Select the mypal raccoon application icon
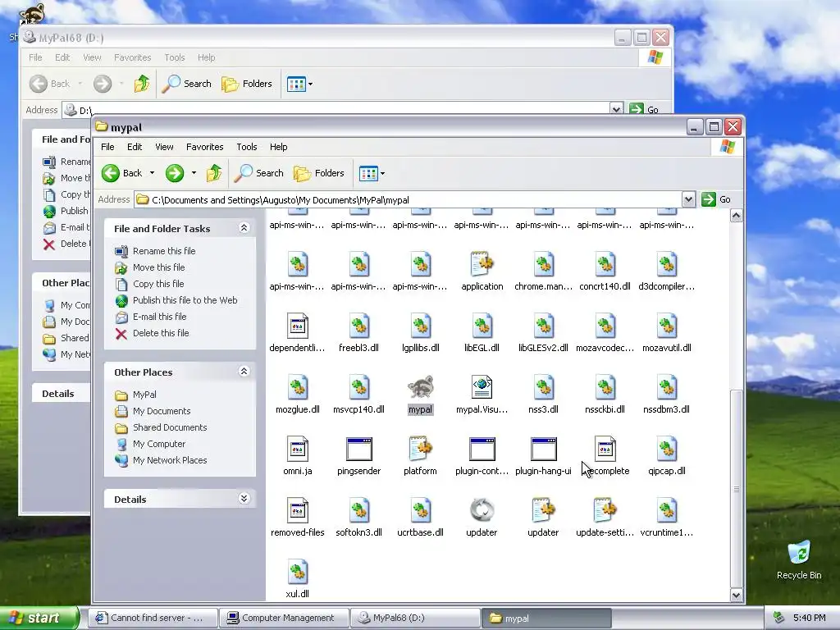 coord(420,387)
